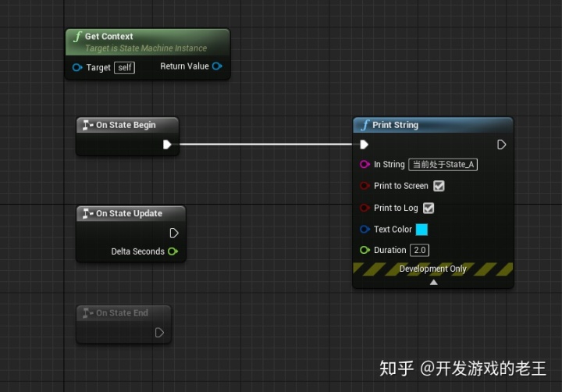Viewport: 562px width, 392px height.
Task: Click the Get Context Target input pin
Action: (77, 67)
